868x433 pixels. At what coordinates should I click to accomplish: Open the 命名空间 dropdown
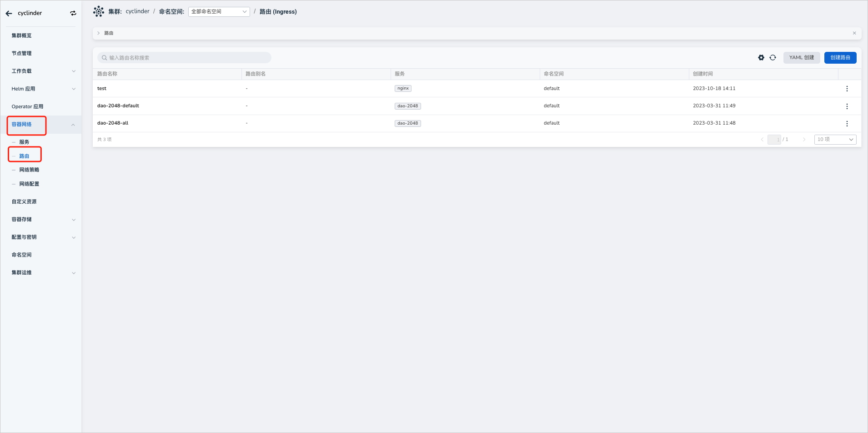(219, 12)
